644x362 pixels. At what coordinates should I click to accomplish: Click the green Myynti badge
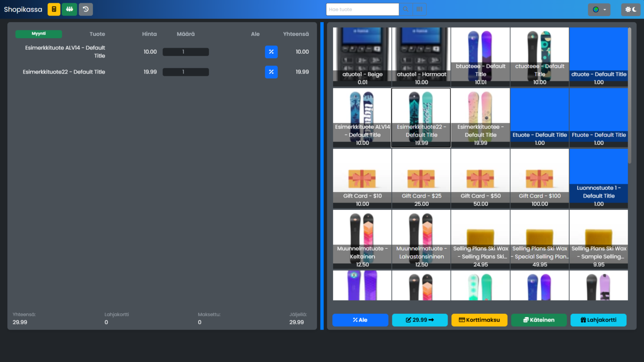click(x=39, y=34)
